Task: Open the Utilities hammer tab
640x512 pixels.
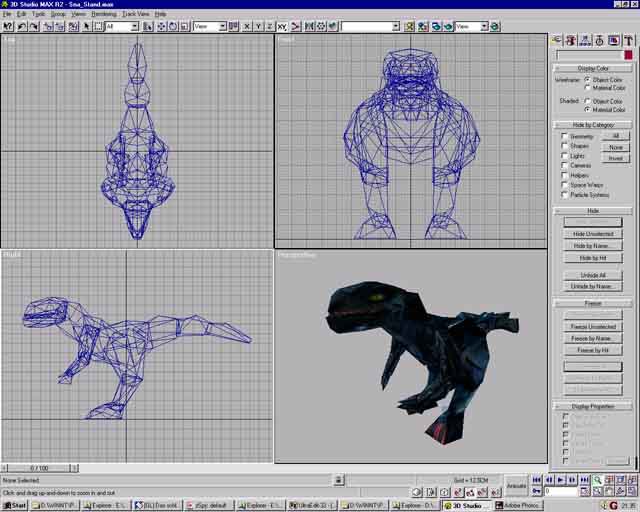Action: 627,40
